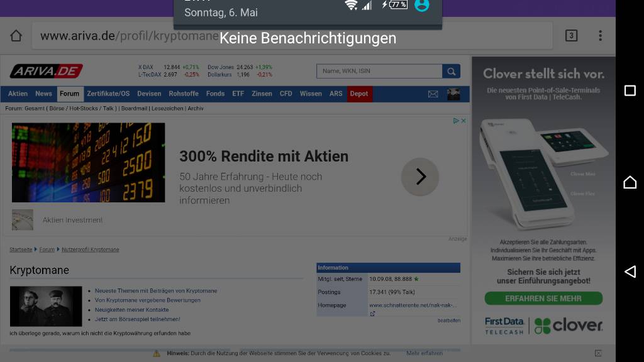Open the Fonds menu item
Image resolution: width=644 pixels, height=362 pixels.
click(215, 94)
